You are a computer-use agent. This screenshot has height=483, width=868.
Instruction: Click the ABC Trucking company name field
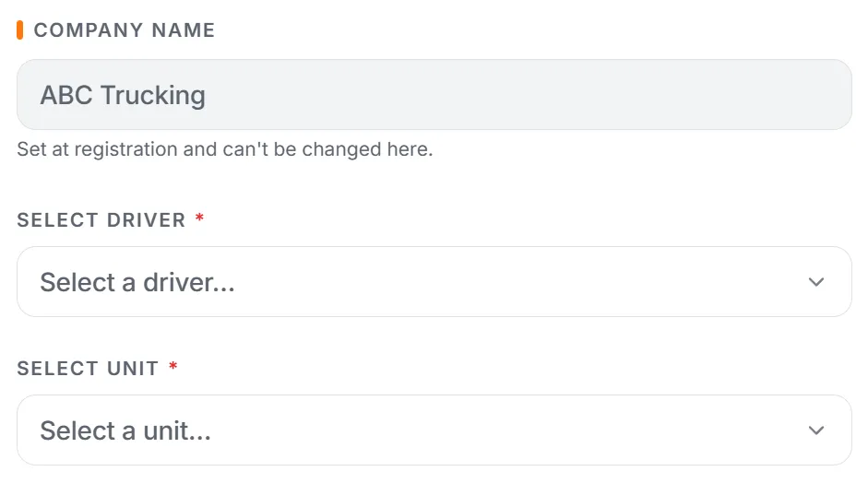coord(434,95)
